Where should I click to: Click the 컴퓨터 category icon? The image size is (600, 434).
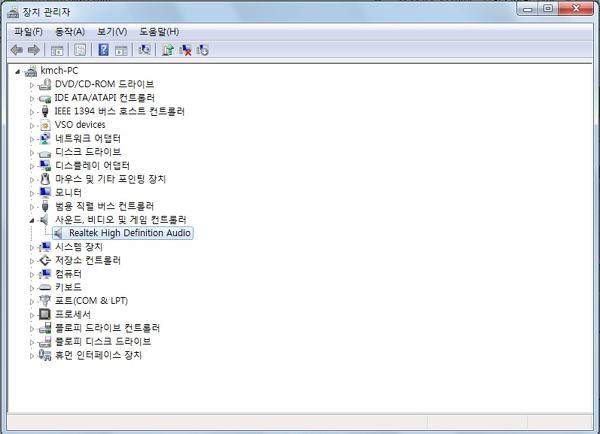tap(45, 274)
